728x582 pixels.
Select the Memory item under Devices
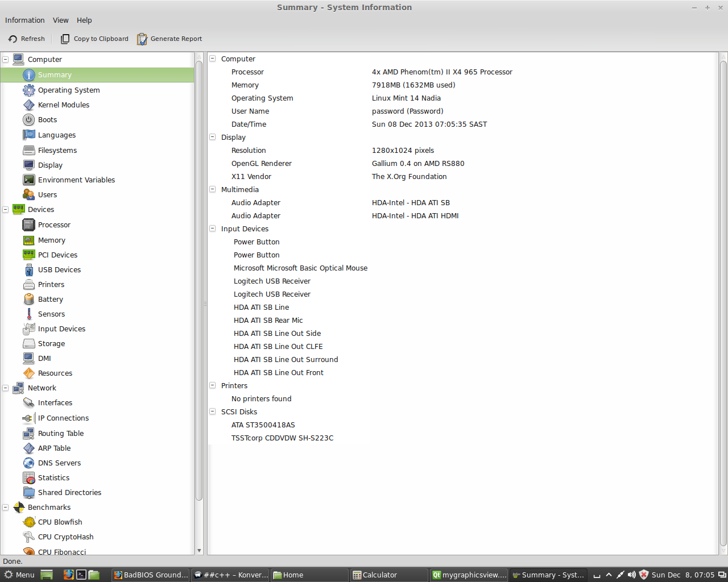click(x=52, y=240)
